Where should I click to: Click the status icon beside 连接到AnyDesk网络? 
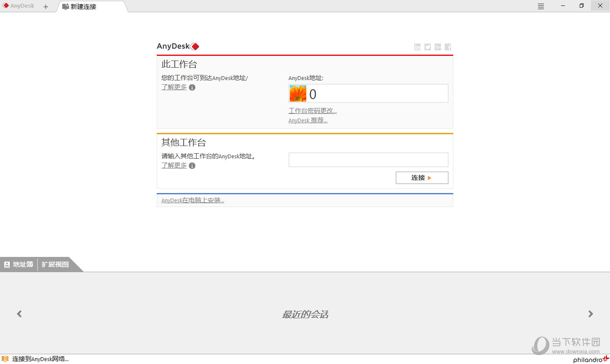[x=5, y=359]
